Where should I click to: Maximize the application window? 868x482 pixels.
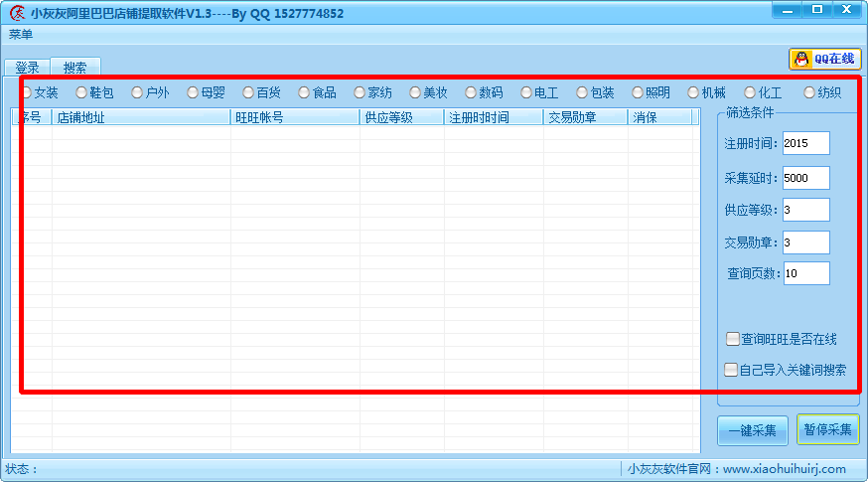pyautogui.click(x=817, y=10)
